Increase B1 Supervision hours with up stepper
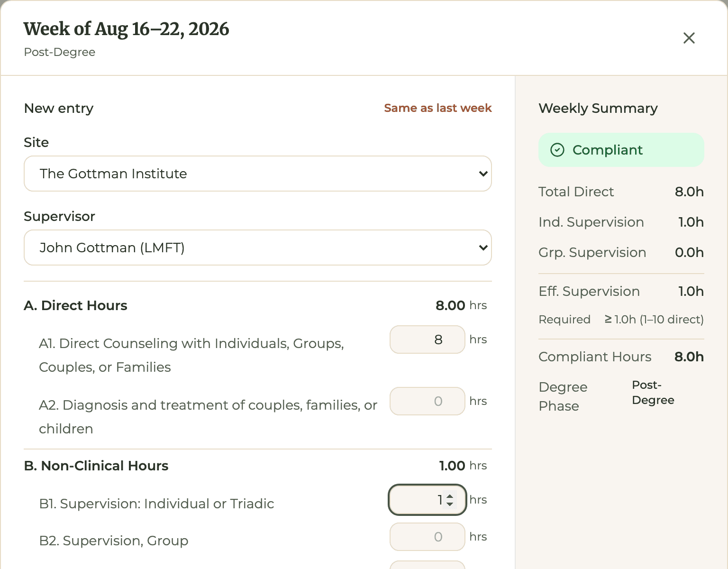 point(450,496)
